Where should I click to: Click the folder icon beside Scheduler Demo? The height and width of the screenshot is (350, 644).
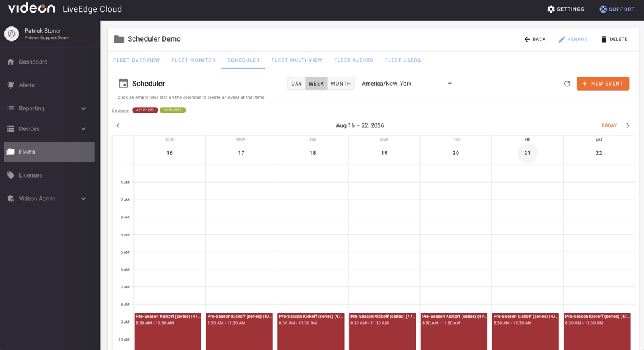(x=119, y=39)
